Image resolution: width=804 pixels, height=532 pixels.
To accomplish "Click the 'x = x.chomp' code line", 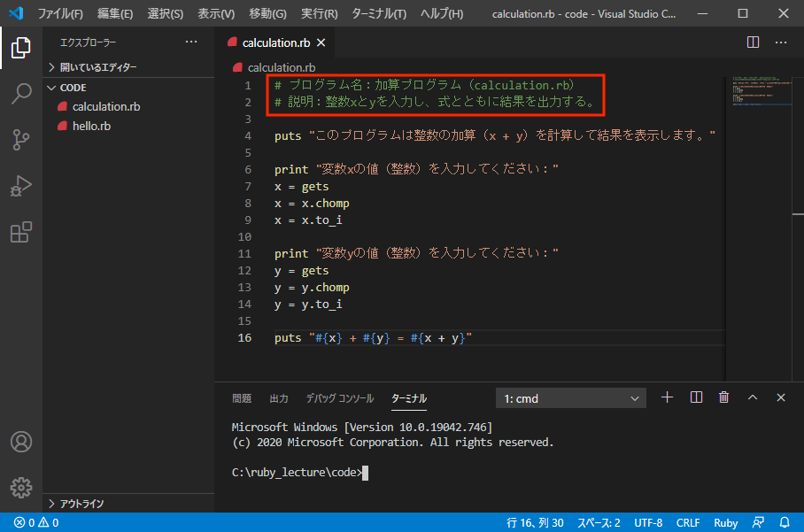I will [x=312, y=204].
